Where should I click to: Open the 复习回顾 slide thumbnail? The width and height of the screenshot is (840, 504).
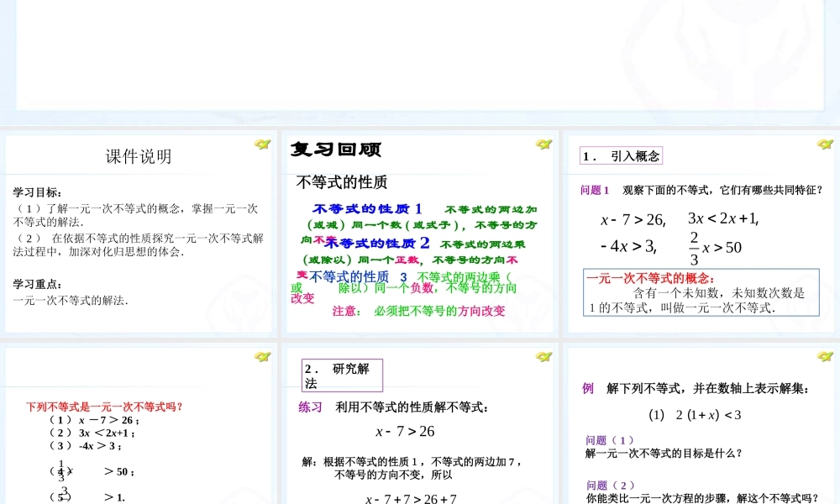coord(420,234)
